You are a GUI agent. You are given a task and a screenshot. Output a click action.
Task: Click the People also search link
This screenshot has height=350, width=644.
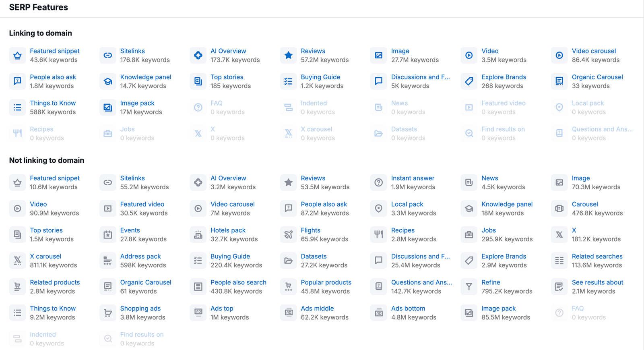pyautogui.click(x=238, y=282)
